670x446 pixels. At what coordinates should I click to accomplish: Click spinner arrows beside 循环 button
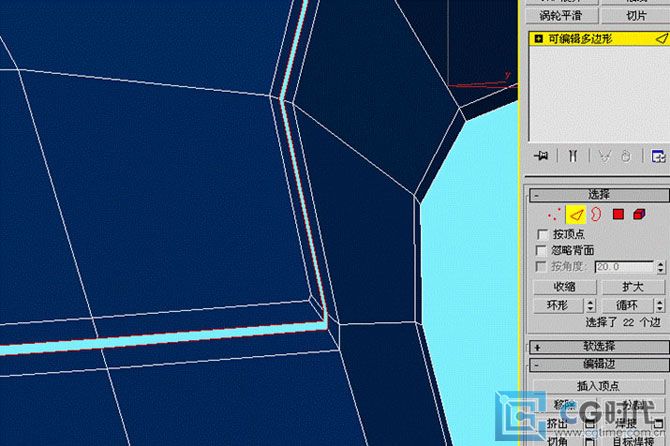tap(660, 305)
